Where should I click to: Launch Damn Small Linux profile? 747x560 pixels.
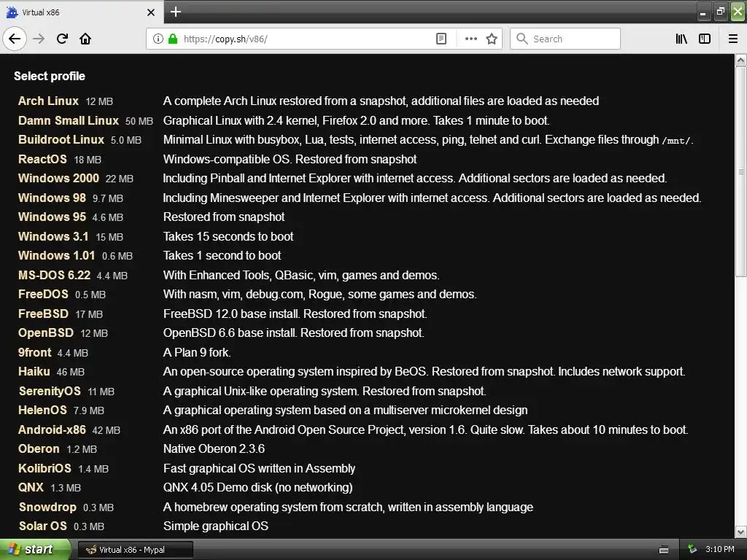tap(68, 120)
